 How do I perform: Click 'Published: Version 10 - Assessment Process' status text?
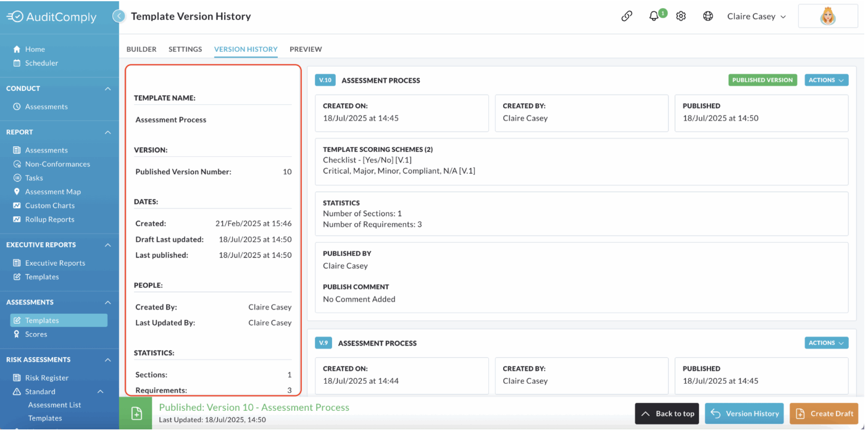pos(254,408)
